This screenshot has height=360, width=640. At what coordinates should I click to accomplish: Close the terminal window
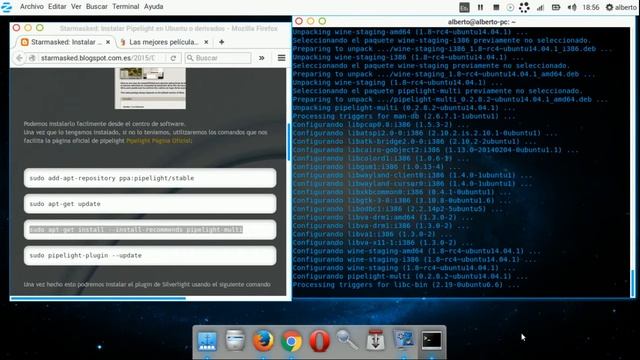point(299,21)
